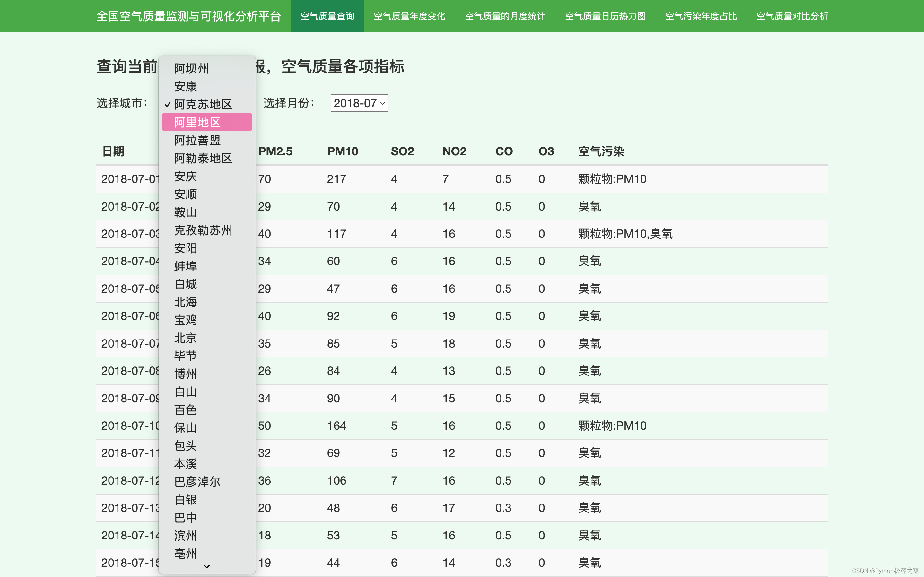Screen dimensions: 924x577
Task: Click the PM10 value 217 cell
Action: tap(336, 179)
